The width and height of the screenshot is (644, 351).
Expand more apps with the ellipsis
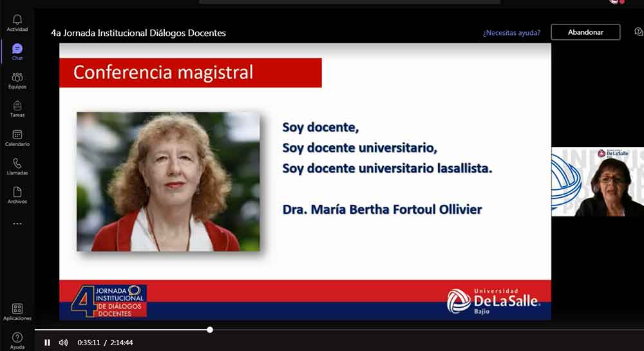[x=17, y=223]
